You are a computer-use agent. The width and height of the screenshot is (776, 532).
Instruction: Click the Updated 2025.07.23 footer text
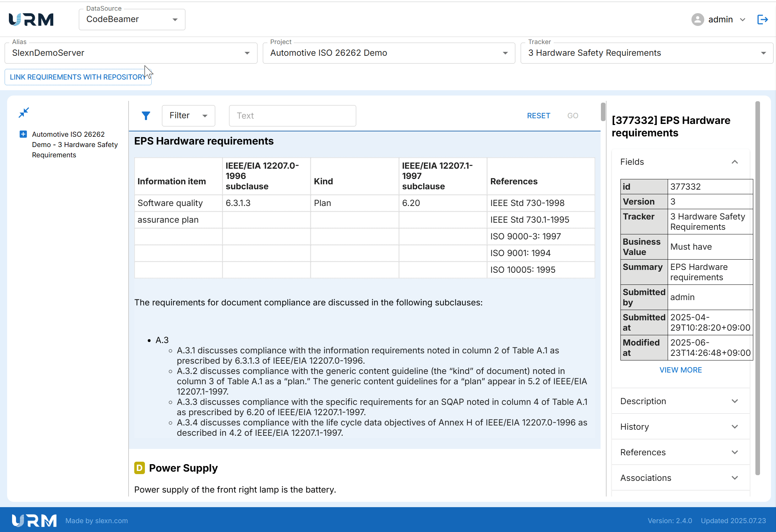coord(733,521)
